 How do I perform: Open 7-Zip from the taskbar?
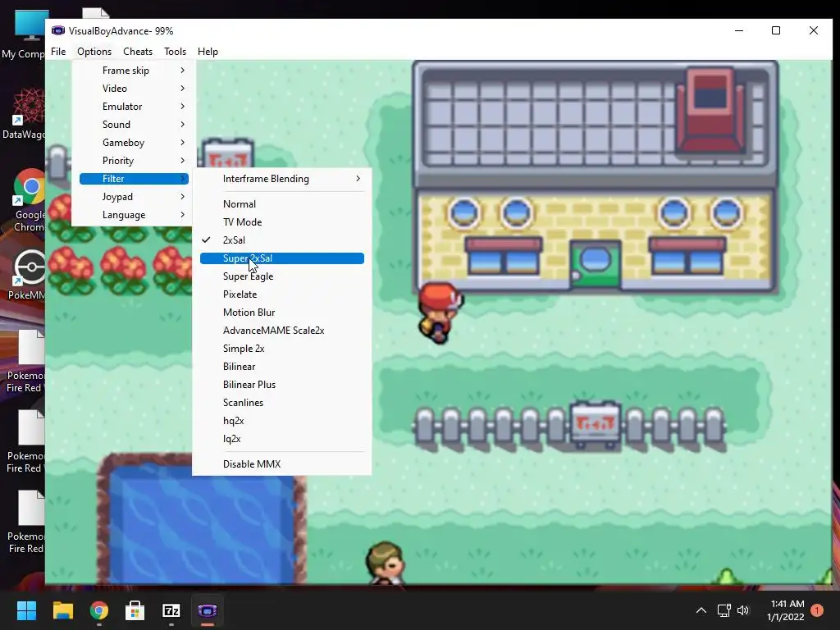click(171, 610)
